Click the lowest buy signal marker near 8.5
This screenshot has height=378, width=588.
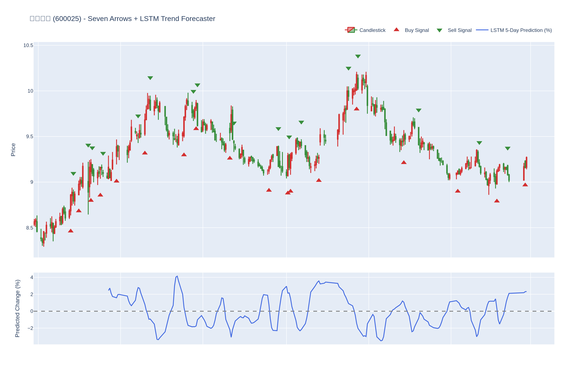(71, 231)
